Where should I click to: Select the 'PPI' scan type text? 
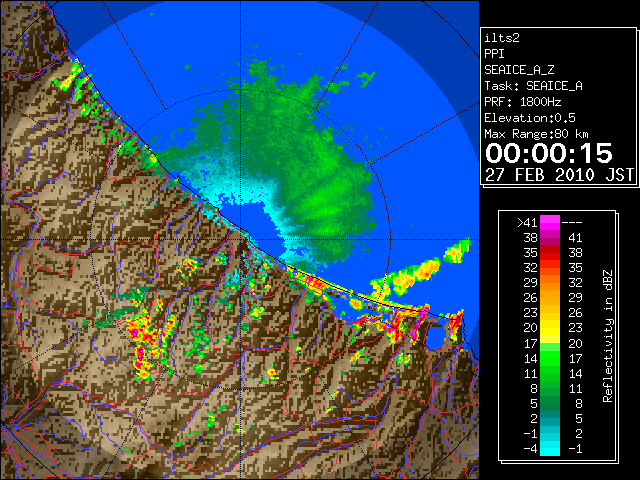click(x=494, y=54)
